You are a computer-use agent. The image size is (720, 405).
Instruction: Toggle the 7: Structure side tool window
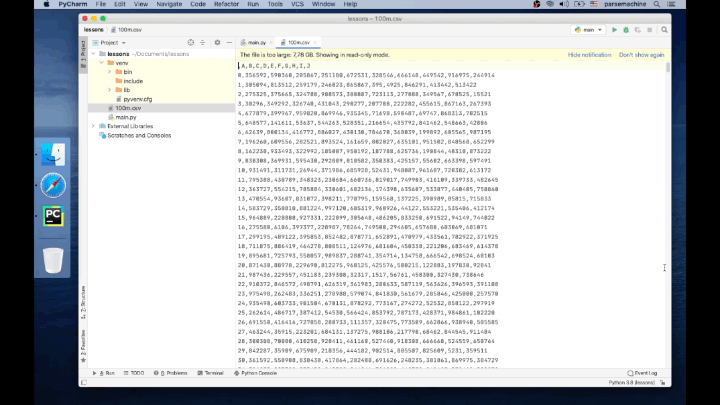(83, 302)
